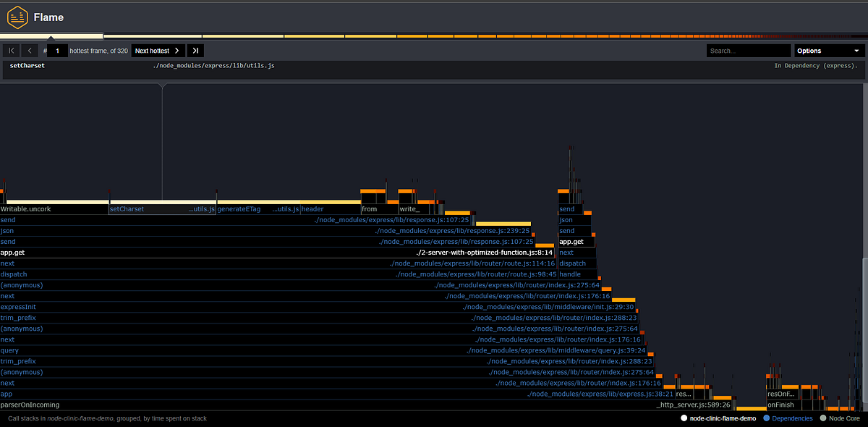The image size is (868, 427).
Task: Select the Writable.uncork frame
Action: pyautogui.click(x=54, y=209)
